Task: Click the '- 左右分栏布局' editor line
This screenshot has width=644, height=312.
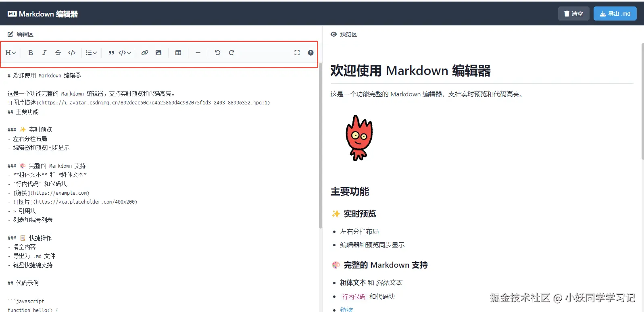Action: click(27, 139)
